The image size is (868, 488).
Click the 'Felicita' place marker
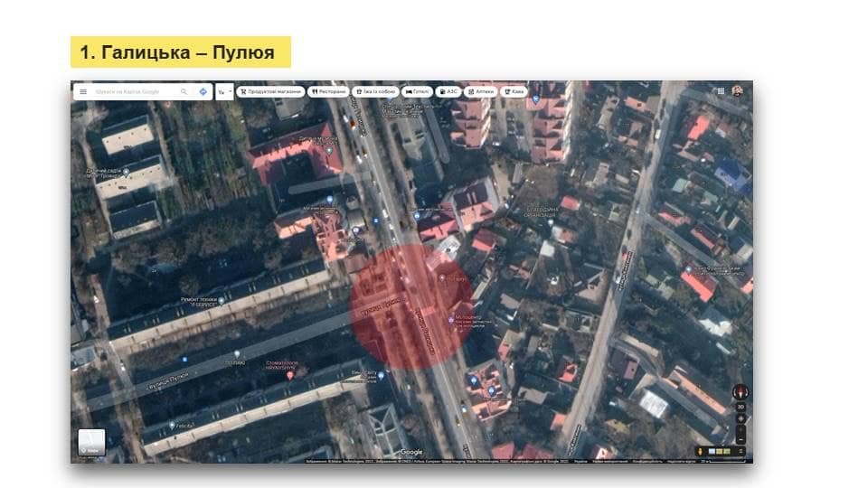click(x=172, y=425)
